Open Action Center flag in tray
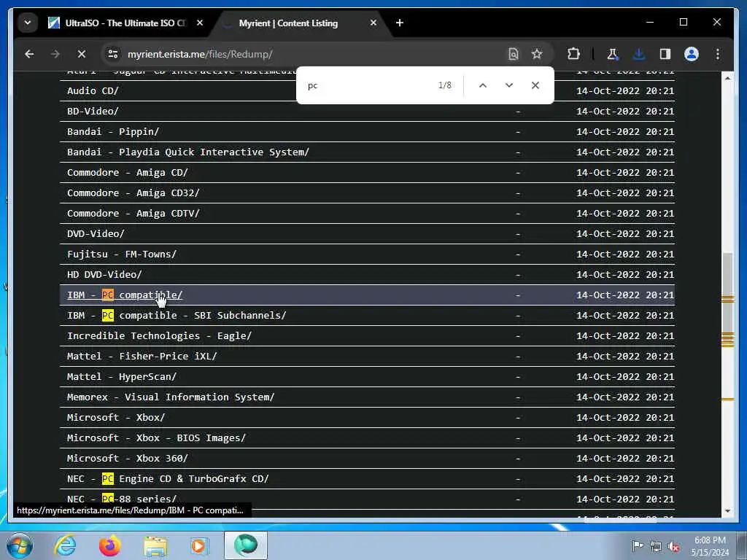Screen dimensions: 747x560 click(x=638, y=546)
